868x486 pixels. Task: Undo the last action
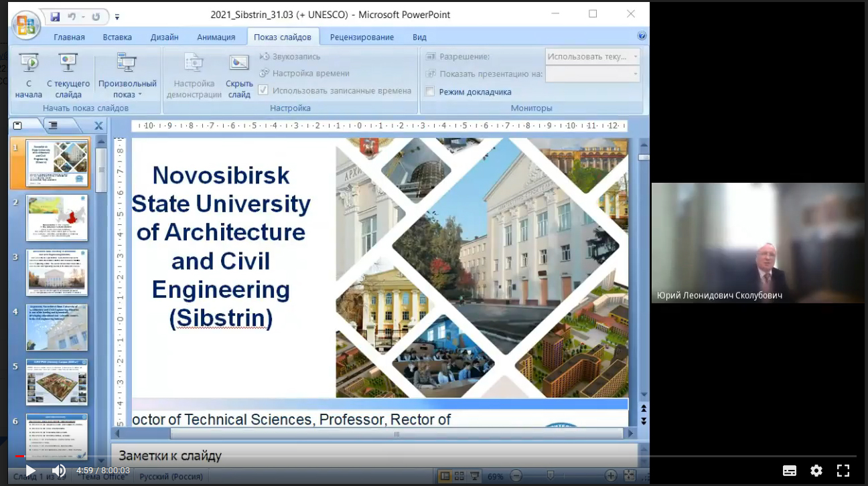tap(72, 15)
